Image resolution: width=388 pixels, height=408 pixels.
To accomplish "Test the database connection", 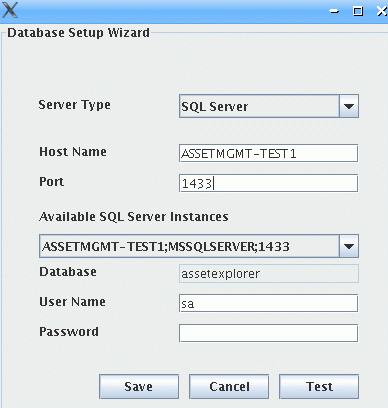I will [319, 387].
